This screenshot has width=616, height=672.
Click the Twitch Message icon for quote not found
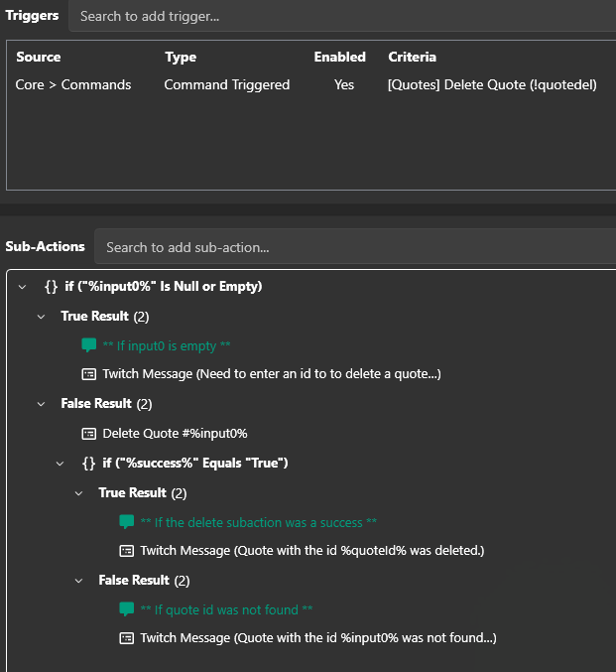click(x=127, y=638)
